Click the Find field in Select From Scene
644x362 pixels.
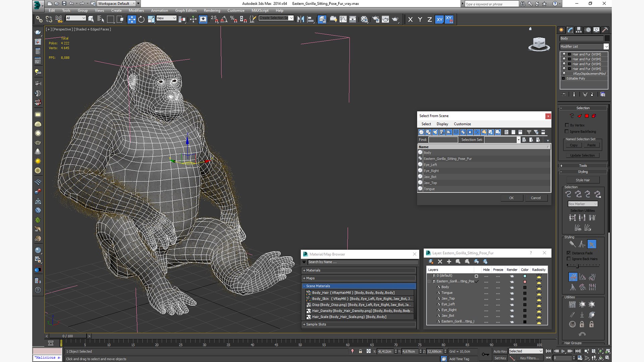coord(443,140)
